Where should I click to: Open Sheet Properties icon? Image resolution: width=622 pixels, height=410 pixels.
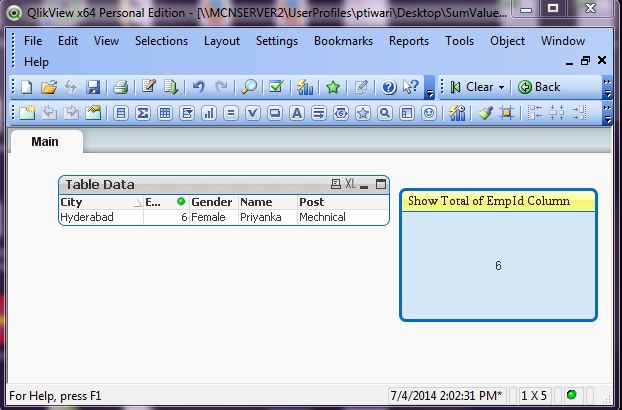93,113
